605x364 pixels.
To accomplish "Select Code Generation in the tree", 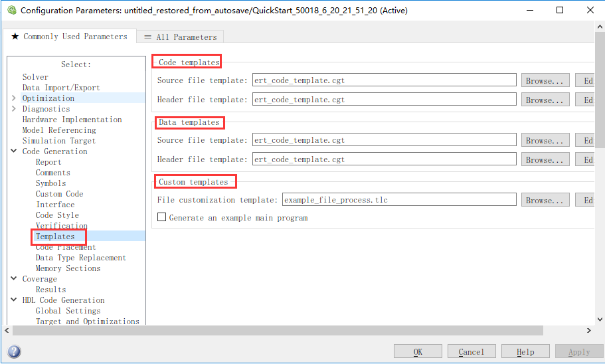I will pos(55,151).
